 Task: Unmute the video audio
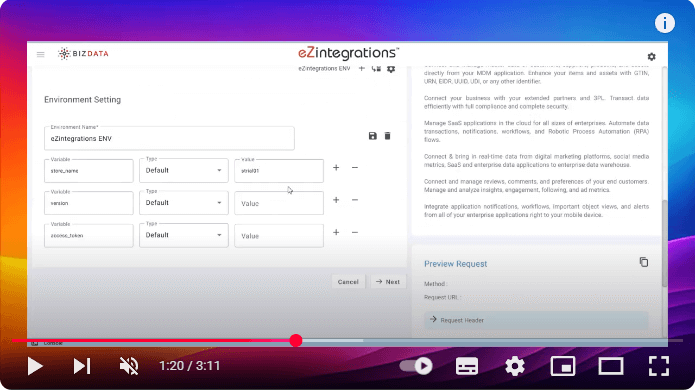coord(129,366)
